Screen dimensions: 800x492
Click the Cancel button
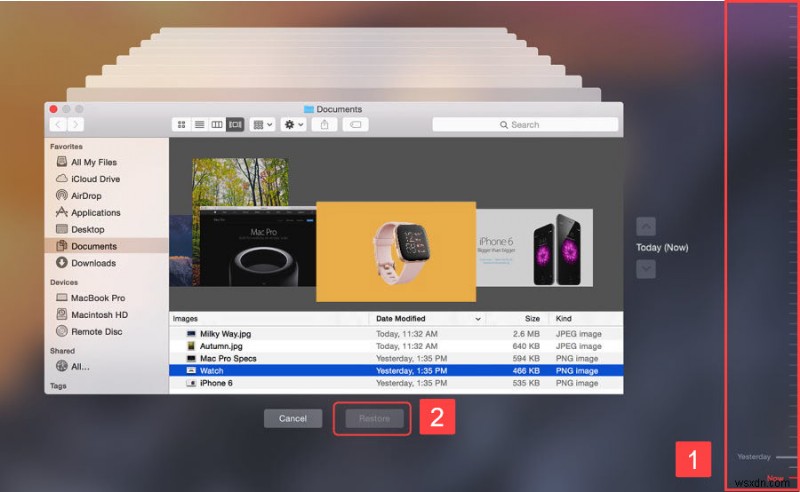293,419
